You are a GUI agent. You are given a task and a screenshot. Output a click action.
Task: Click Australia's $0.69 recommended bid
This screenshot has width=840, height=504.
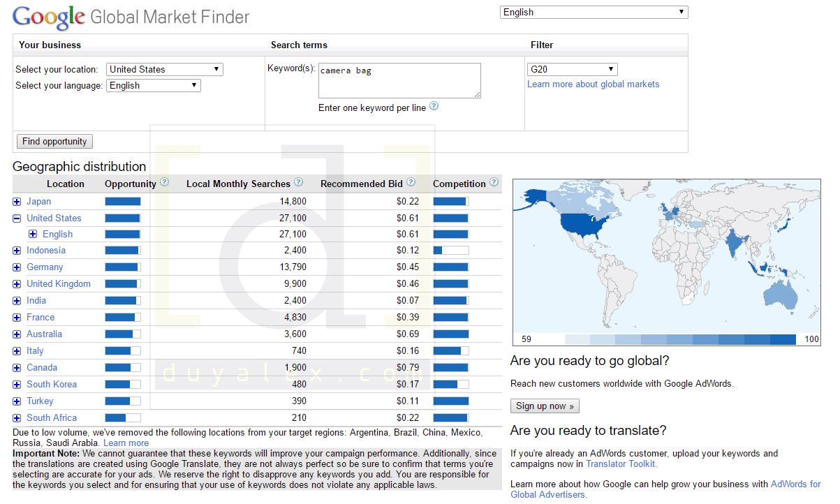[408, 334]
